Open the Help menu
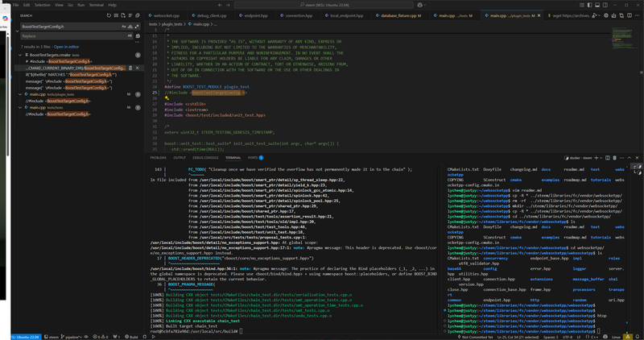This screenshot has height=340, width=644. click(x=112, y=5)
